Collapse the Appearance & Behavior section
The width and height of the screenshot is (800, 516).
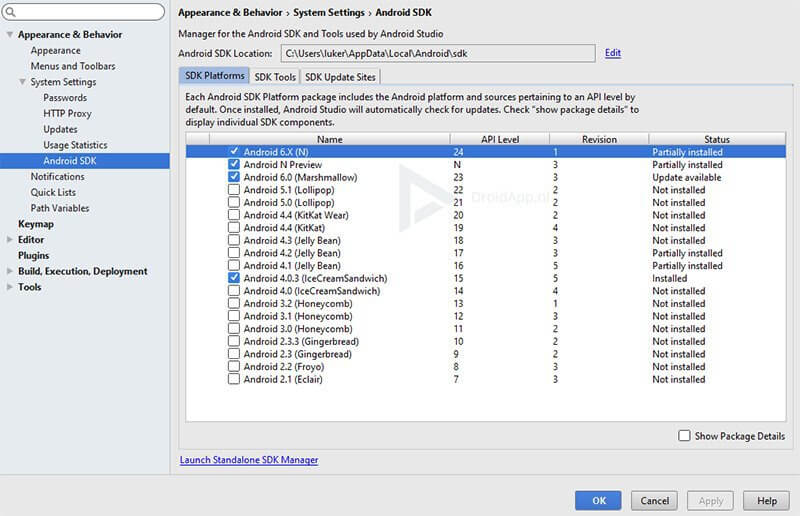pos(9,35)
